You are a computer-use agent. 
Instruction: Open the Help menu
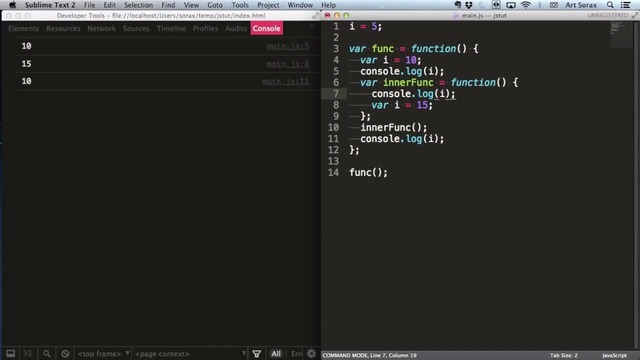click(329, 5)
